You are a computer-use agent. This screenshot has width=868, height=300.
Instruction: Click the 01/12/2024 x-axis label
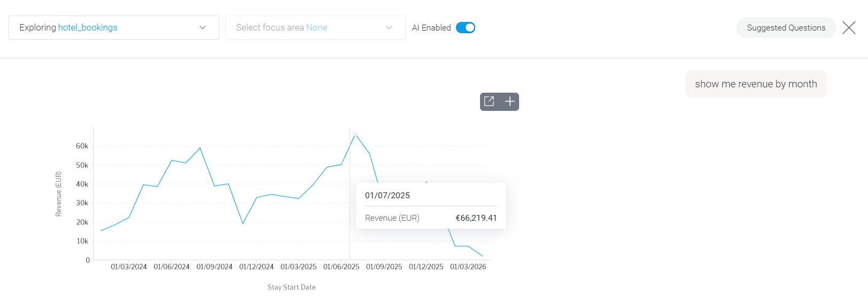(256, 267)
